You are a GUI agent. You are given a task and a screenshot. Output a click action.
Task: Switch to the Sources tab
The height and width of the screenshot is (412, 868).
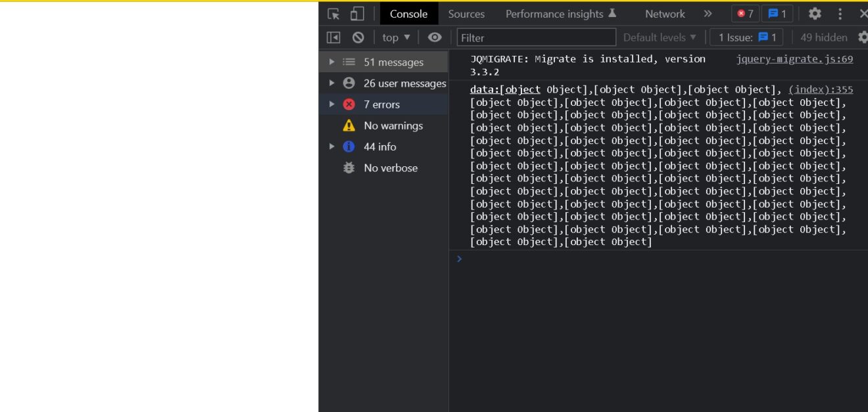coord(466,13)
